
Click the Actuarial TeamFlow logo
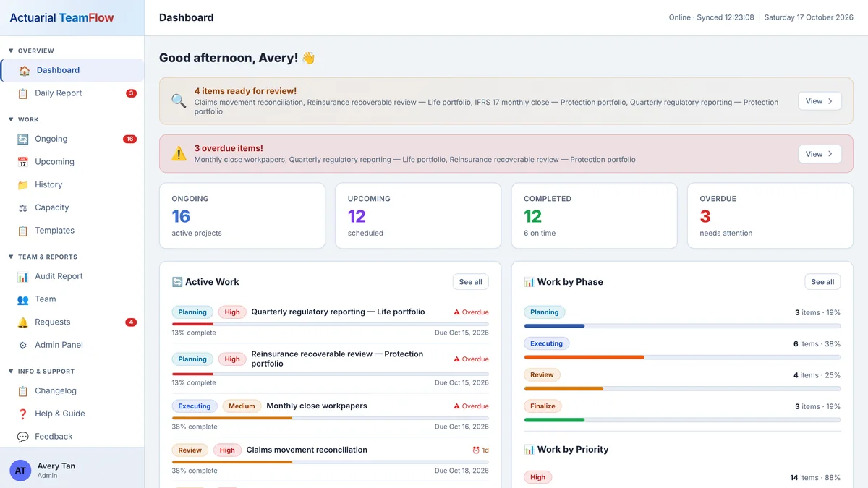tap(61, 17)
